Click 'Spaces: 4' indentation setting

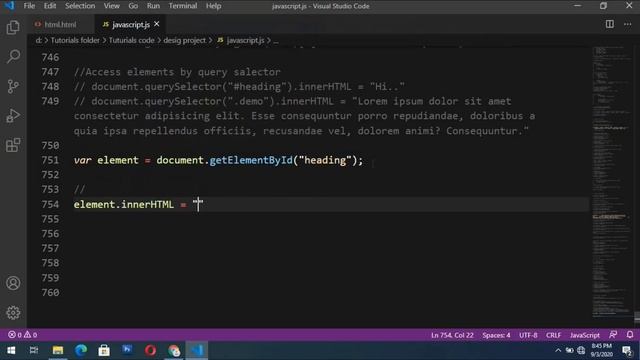(496, 335)
